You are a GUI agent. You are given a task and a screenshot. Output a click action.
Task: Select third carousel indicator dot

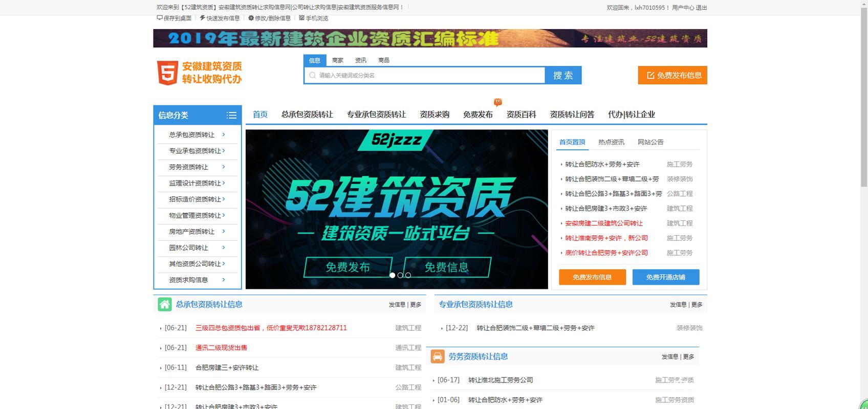pos(408,275)
